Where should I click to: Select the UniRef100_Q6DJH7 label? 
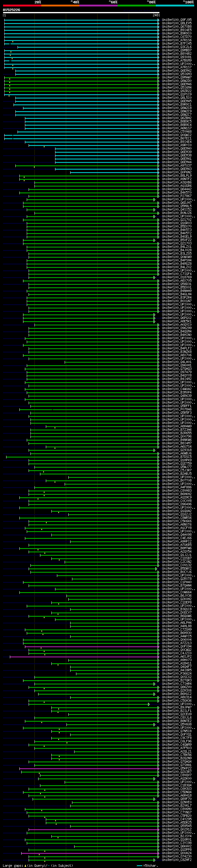176,203
